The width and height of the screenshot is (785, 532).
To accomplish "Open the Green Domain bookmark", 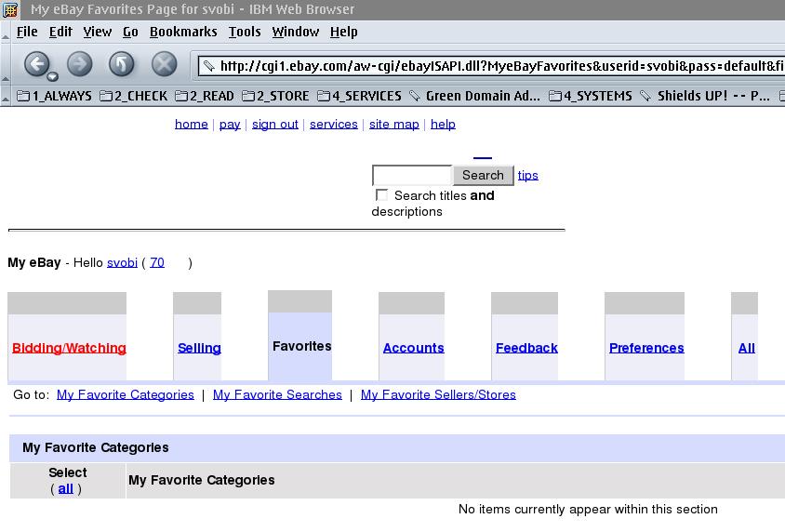I will pos(474,96).
